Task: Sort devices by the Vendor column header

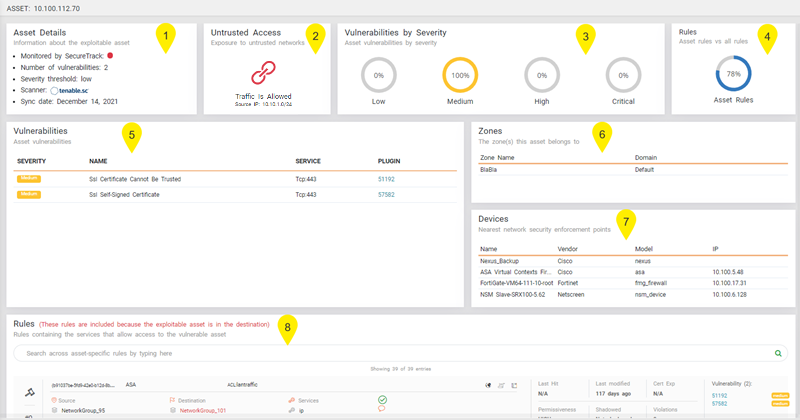Action: pos(568,248)
